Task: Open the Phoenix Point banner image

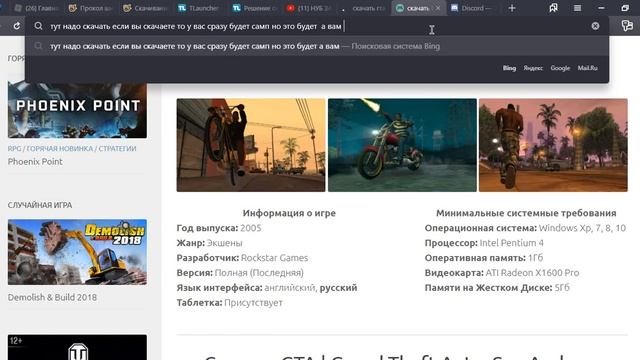Action: click(x=77, y=110)
